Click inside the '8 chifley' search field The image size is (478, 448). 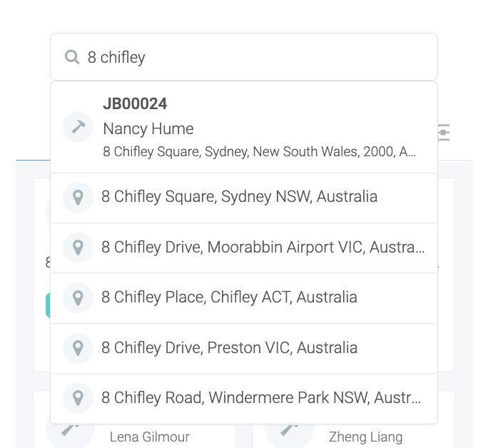click(244, 57)
